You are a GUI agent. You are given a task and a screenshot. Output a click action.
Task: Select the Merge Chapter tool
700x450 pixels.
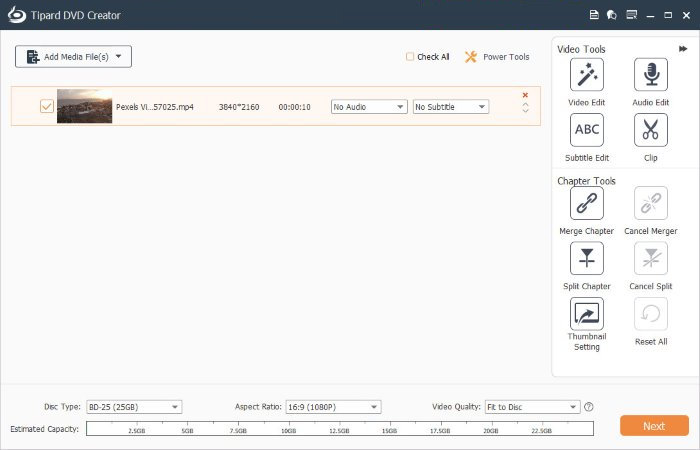tap(587, 203)
